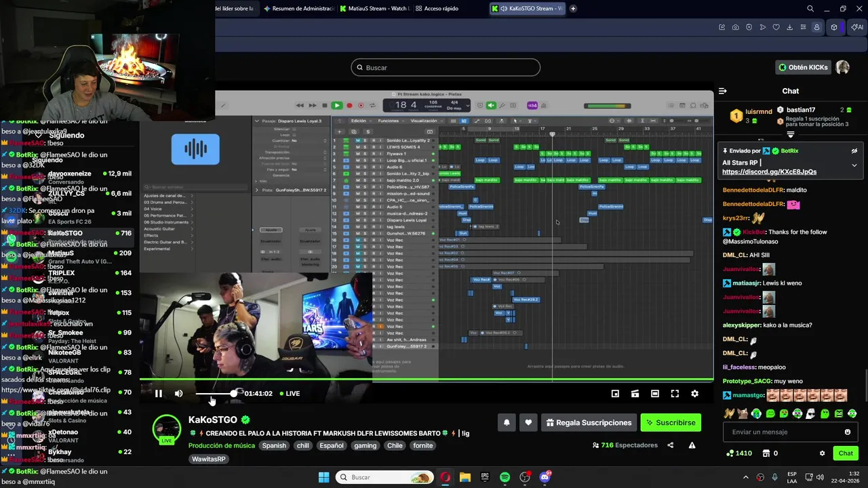The width and height of the screenshot is (868, 488).
Task: Click browser snapshot camera icon
Action: pos(736,27)
